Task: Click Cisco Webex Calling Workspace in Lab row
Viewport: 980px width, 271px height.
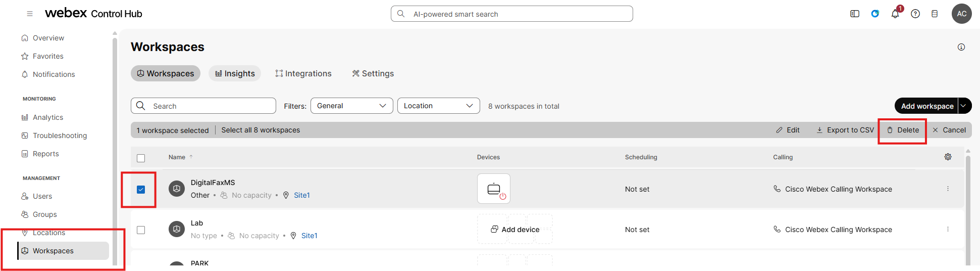Action: [x=839, y=230]
